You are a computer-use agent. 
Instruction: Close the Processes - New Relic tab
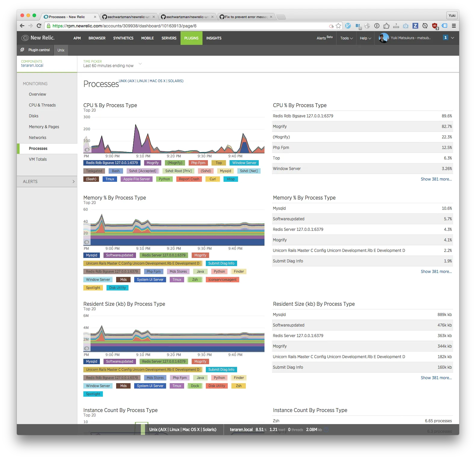tap(95, 17)
